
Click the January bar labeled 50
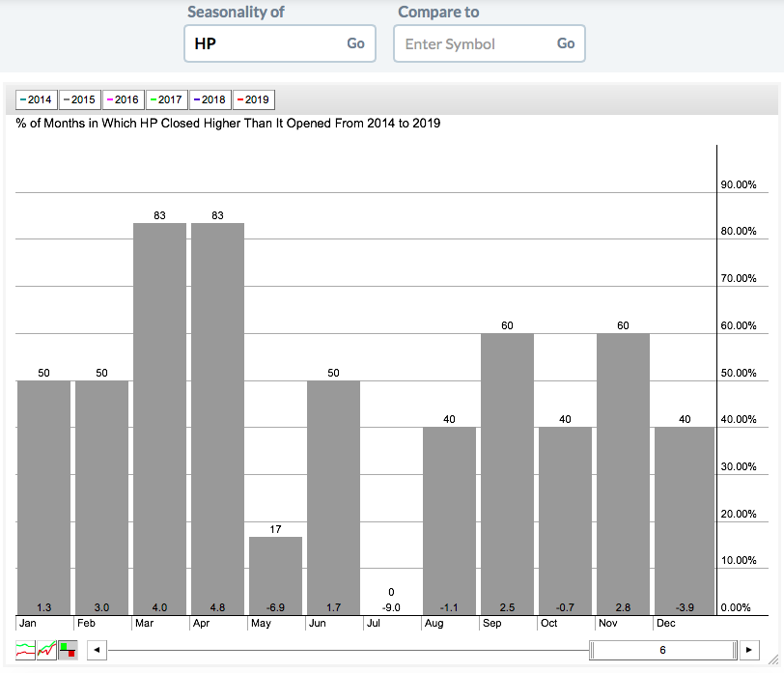coord(44,497)
